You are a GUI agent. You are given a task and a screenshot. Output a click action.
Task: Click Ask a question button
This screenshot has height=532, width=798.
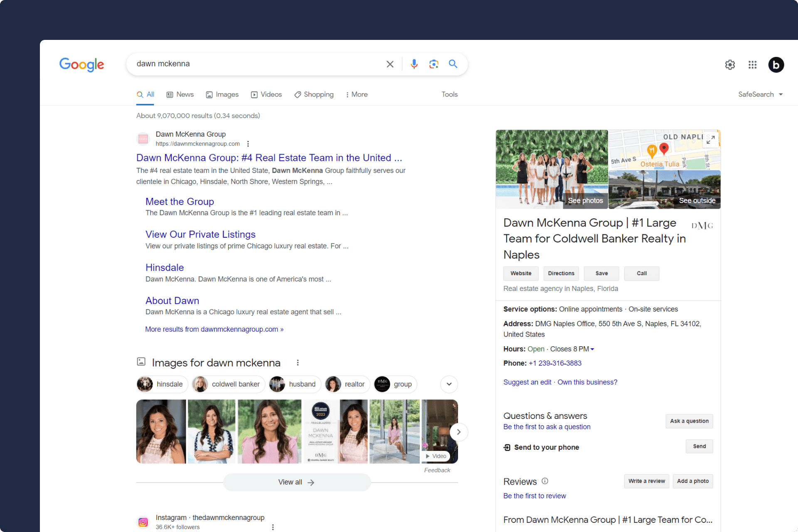[689, 421]
